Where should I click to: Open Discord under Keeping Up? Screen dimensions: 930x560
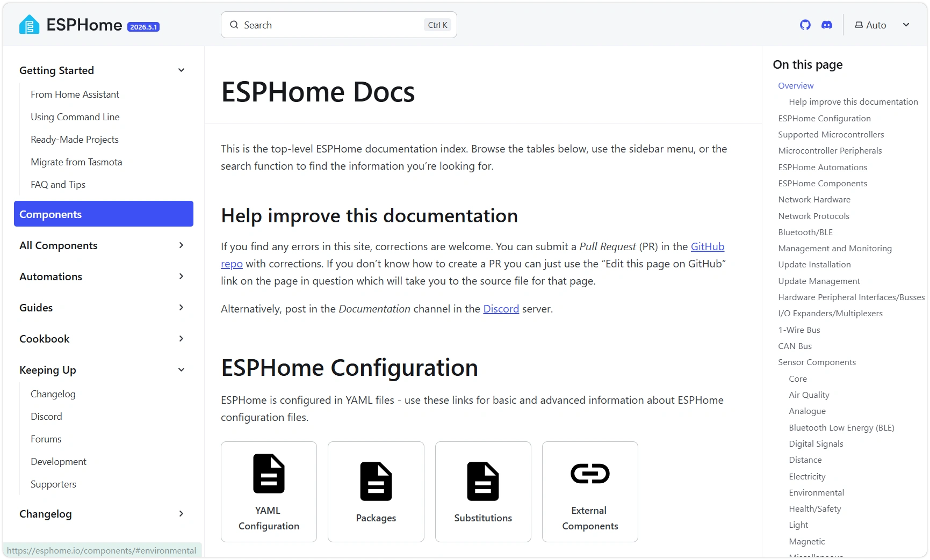pos(46,417)
